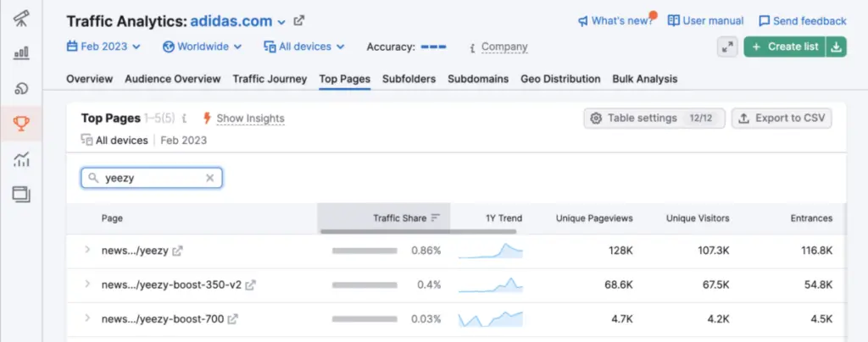868x342 pixels.
Task: Click the expand fullscreen arrows icon
Action: point(726,47)
